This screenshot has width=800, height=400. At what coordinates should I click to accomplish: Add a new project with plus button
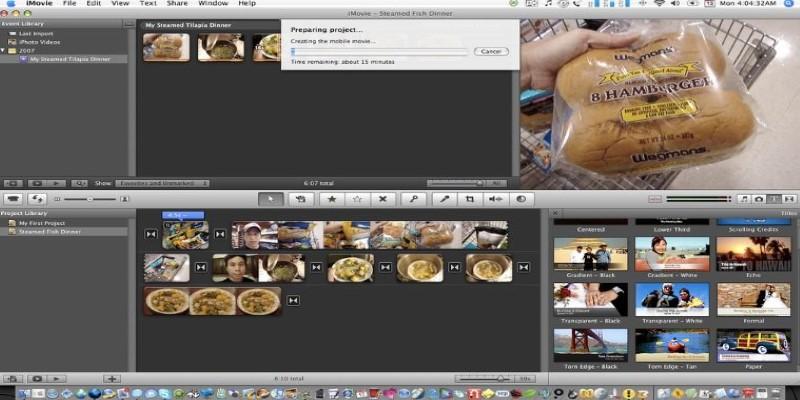pyautogui.click(x=112, y=379)
